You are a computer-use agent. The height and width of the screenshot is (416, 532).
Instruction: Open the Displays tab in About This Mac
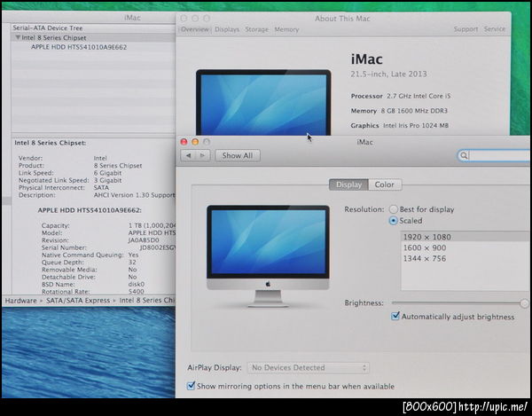click(227, 29)
